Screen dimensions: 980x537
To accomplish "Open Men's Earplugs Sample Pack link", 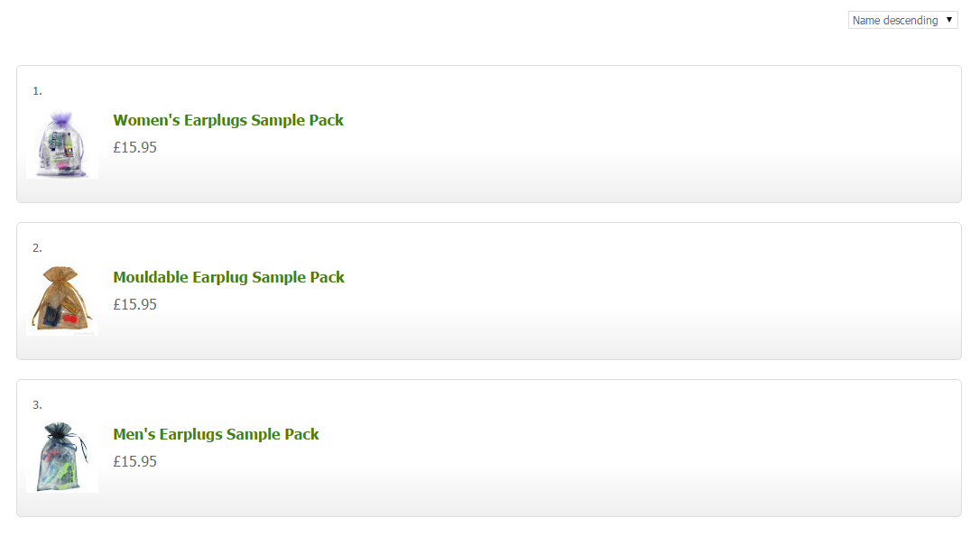I will click(216, 434).
